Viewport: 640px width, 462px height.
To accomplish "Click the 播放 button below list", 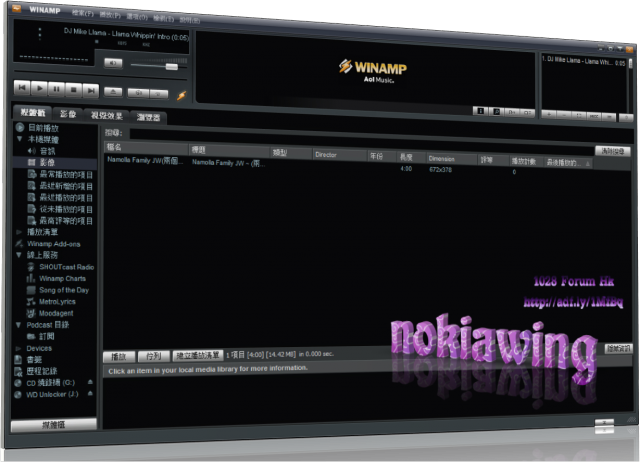I will [x=119, y=357].
